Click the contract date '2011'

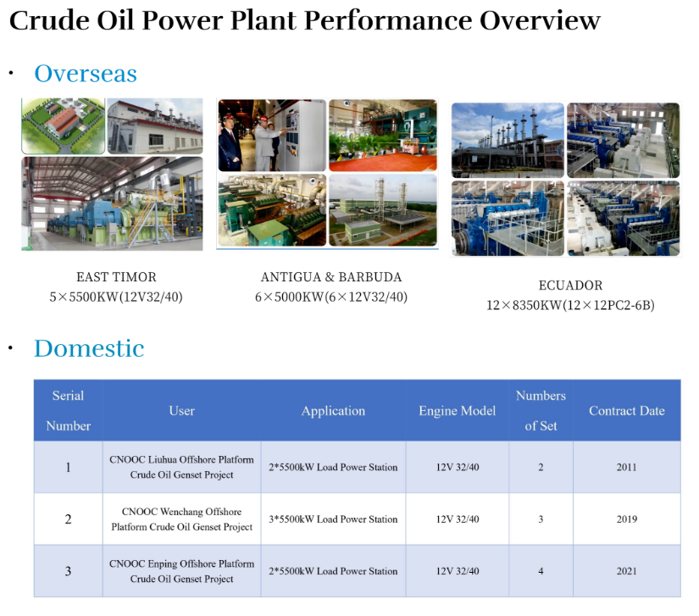[627, 467]
